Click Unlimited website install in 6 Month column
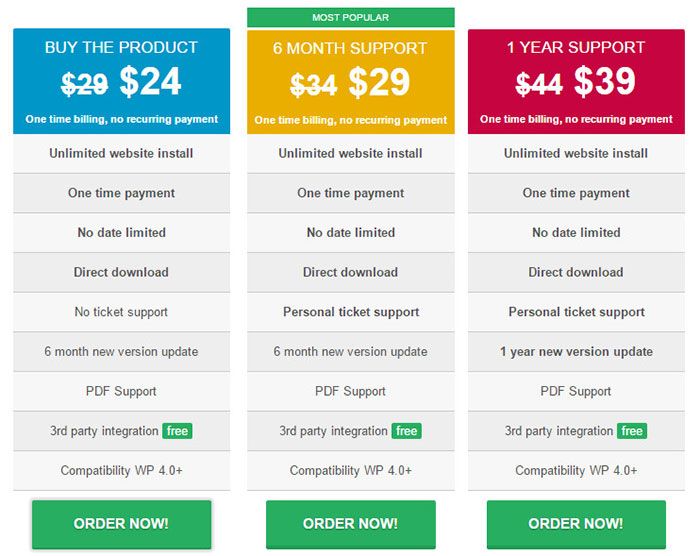 pos(350,154)
